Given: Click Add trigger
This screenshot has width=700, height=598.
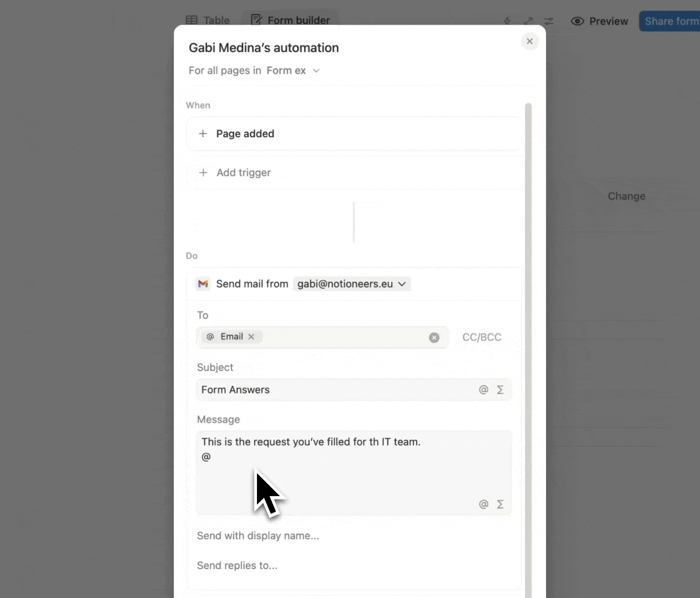Looking at the screenshot, I should click(x=243, y=173).
